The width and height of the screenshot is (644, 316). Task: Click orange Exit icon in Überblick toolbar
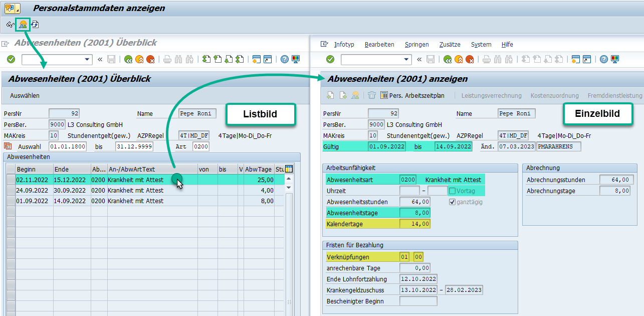(x=139, y=59)
